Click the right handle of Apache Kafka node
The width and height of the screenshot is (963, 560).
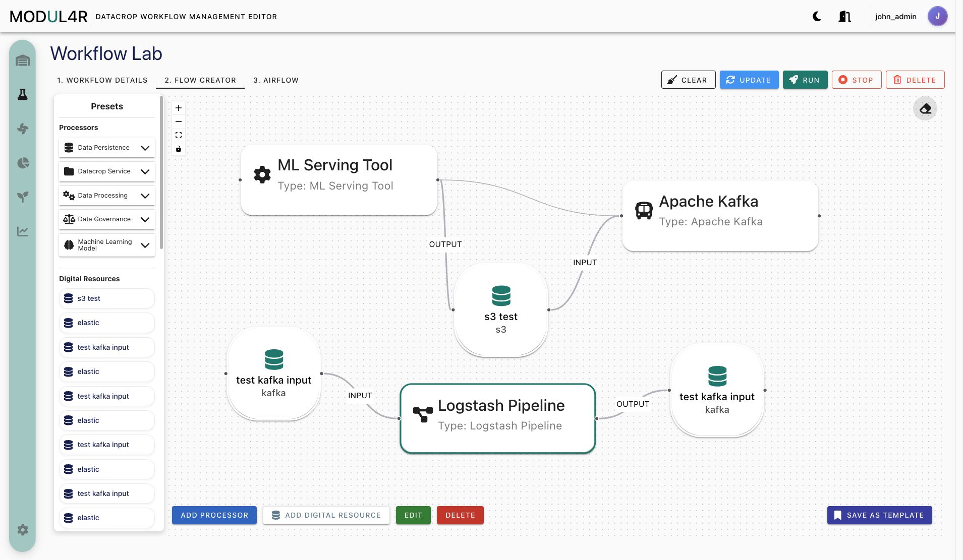pos(819,216)
